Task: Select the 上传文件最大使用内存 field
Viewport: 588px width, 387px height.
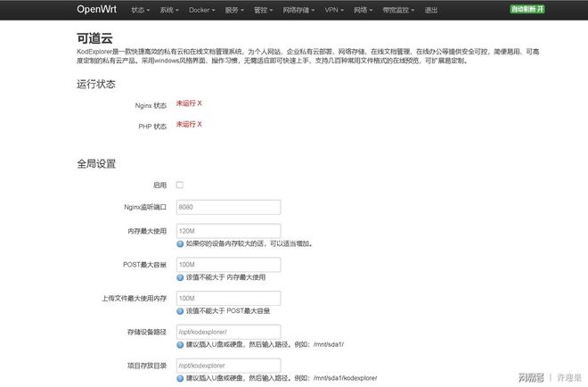Action: click(228, 298)
